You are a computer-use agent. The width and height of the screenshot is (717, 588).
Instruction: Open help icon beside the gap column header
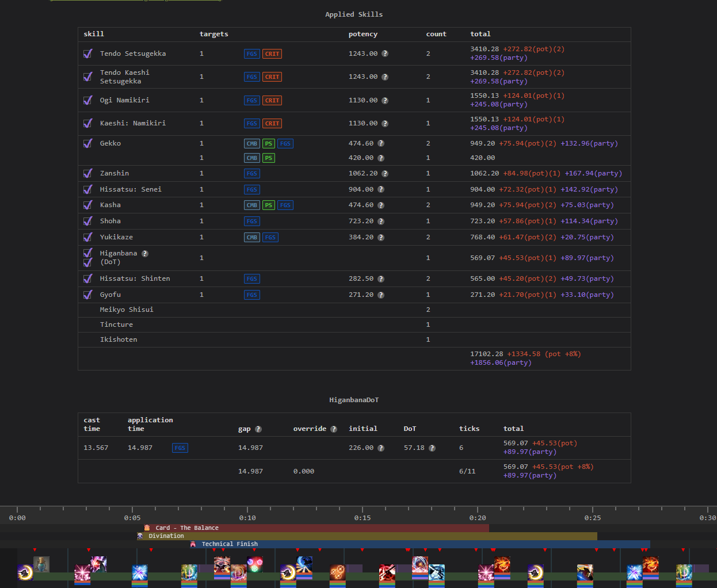pyautogui.click(x=258, y=429)
